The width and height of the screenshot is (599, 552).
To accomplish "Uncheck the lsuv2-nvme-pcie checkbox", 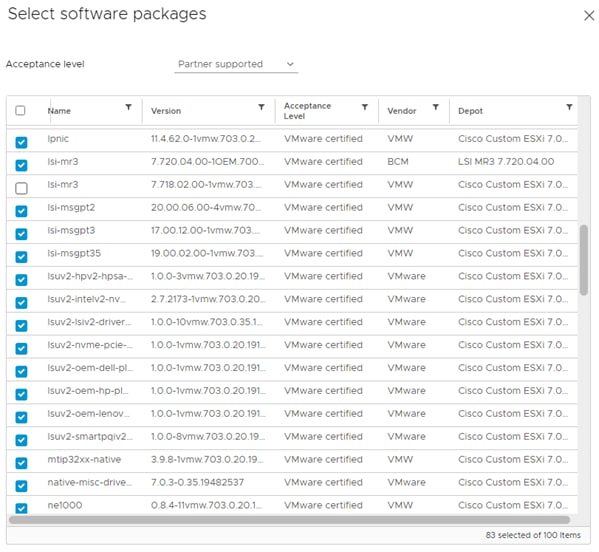I will tap(21, 348).
